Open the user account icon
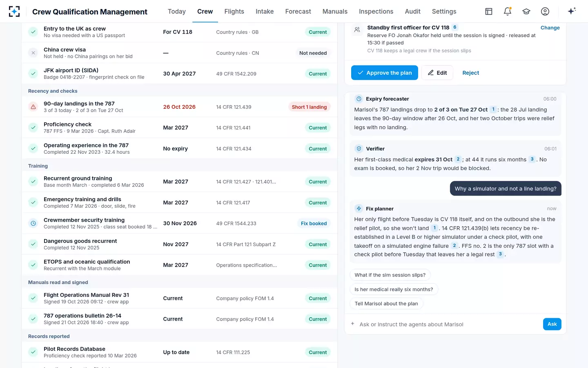 545,11
